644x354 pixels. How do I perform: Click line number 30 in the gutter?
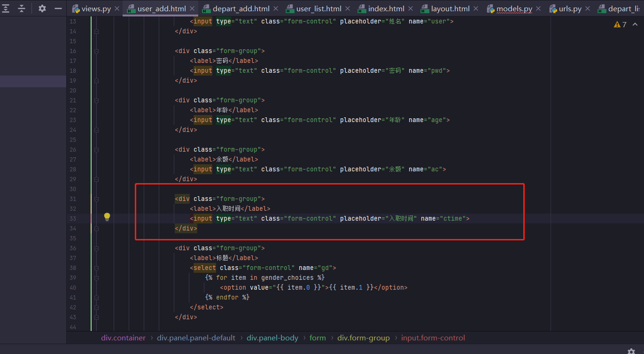pos(72,189)
